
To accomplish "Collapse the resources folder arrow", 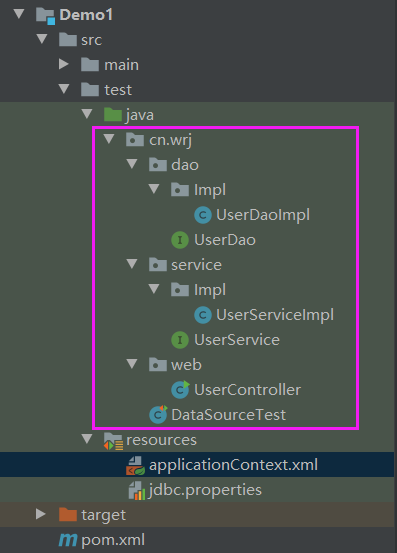I will (87, 439).
